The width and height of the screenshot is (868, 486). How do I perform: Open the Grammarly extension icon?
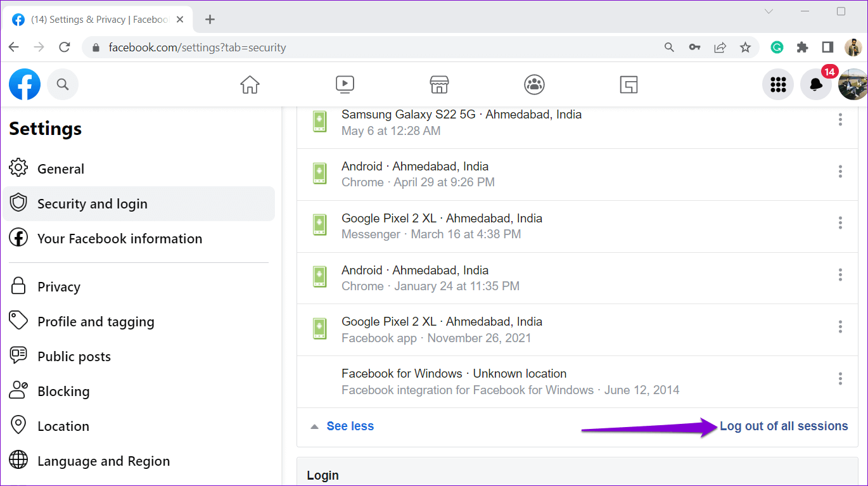[777, 47]
